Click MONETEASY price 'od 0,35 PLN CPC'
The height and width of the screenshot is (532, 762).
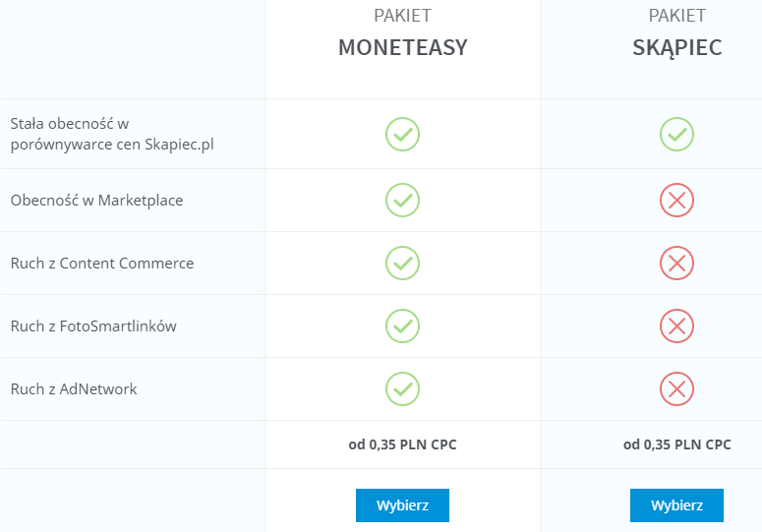click(x=402, y=444)
